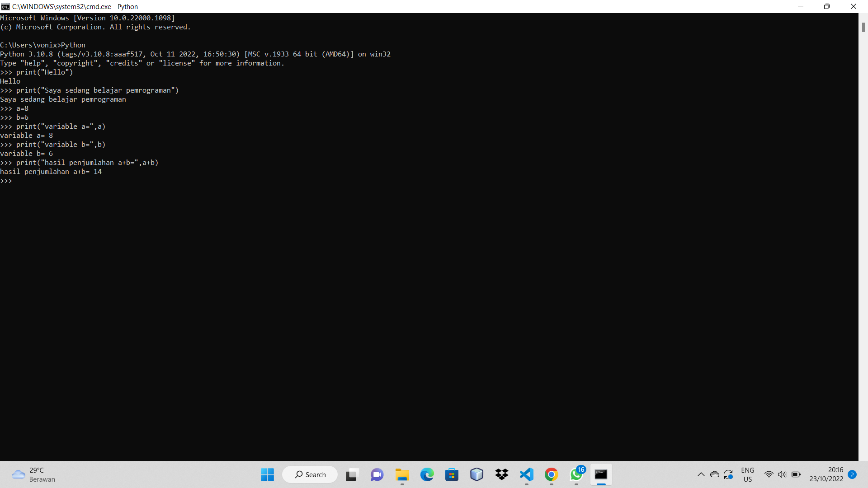Show OneDrive sync status
Viewport: 868px width, 488px height.
coord(714,474)
